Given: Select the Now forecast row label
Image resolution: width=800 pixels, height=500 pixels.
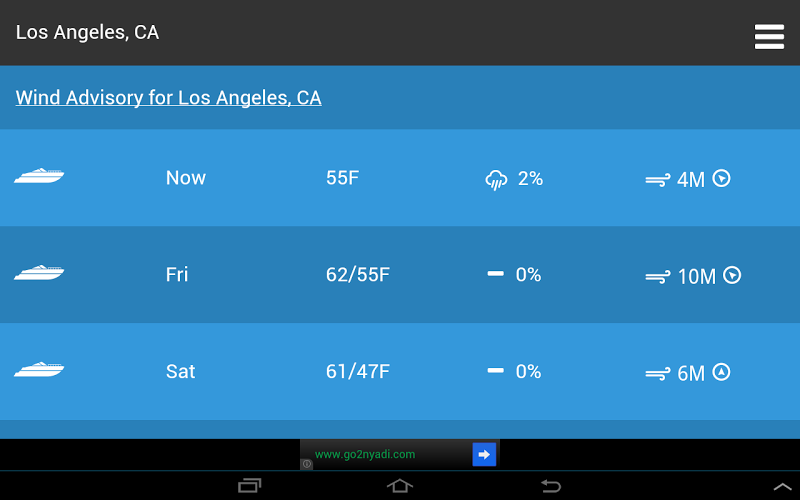Looking at the screenshot, I should (186, 178).
